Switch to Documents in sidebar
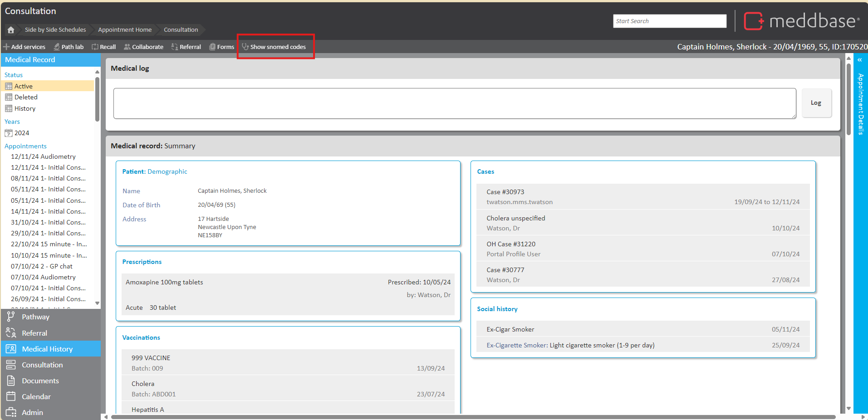Viewport: 868px width, 420px height. tap(40, 381)
